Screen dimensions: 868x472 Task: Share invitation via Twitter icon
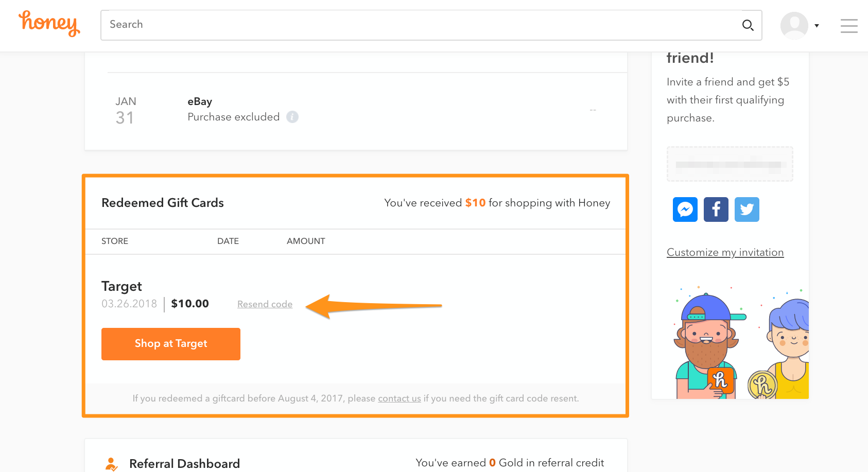tap(747, 209)
